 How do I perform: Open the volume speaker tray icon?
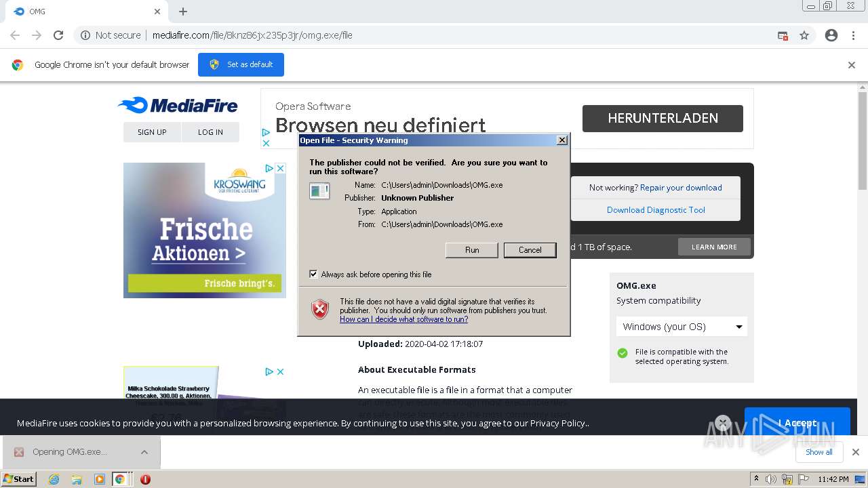(x=771, y=479)
